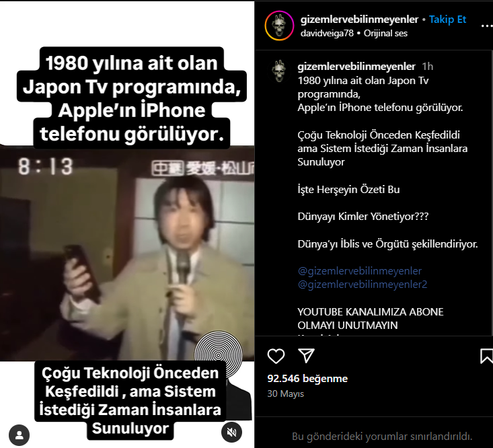493x448 pixels.
Task: Open the @gizemlervebilinmeyenler2 mention link
Action: click(x=363, y=285)
